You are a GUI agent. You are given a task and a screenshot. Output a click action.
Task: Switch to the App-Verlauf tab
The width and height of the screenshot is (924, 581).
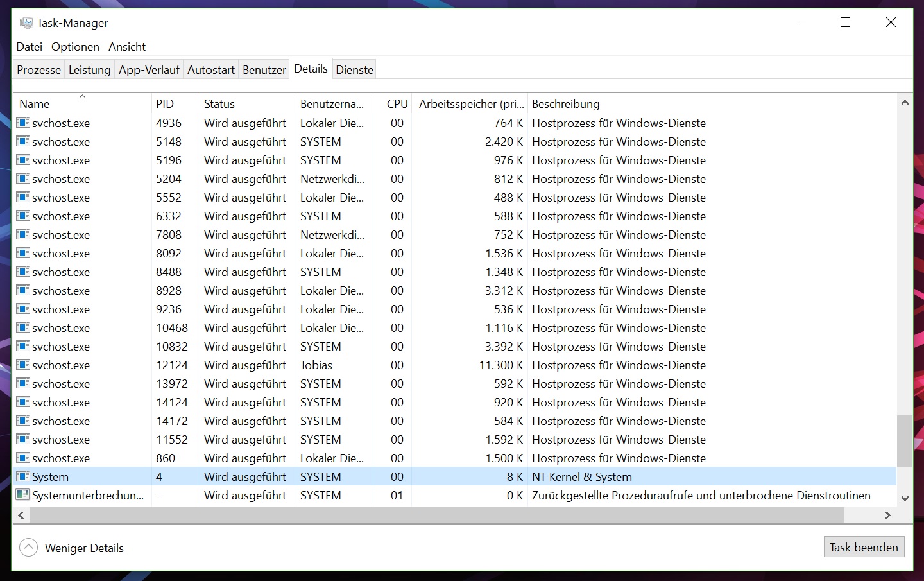(x=149, y=69)
